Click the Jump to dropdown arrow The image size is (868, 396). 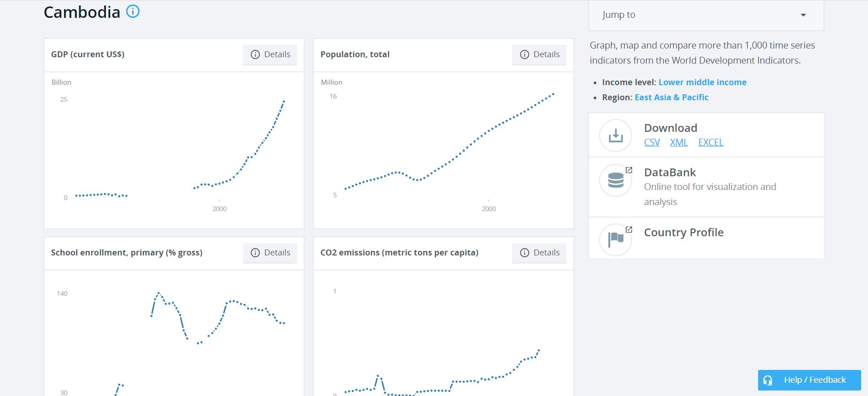[x=803, y=15]
